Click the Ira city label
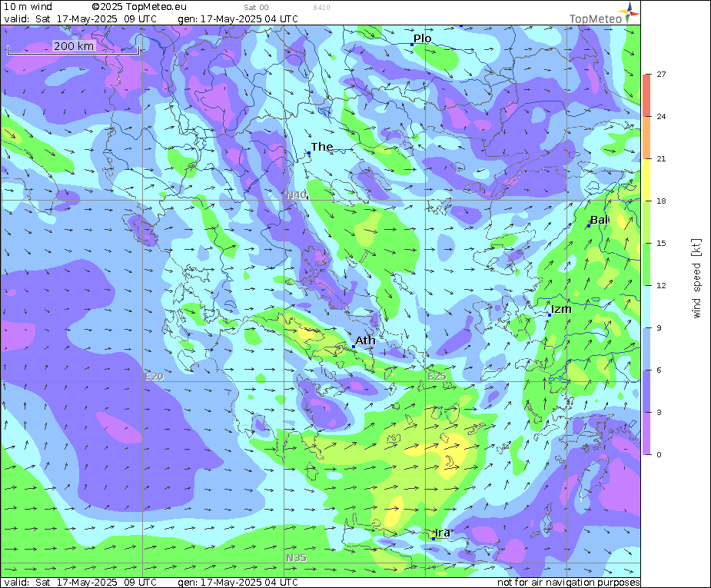 [443, 533]
